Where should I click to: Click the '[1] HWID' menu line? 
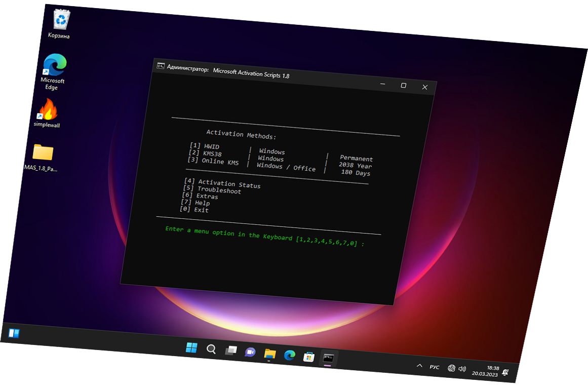205,146
